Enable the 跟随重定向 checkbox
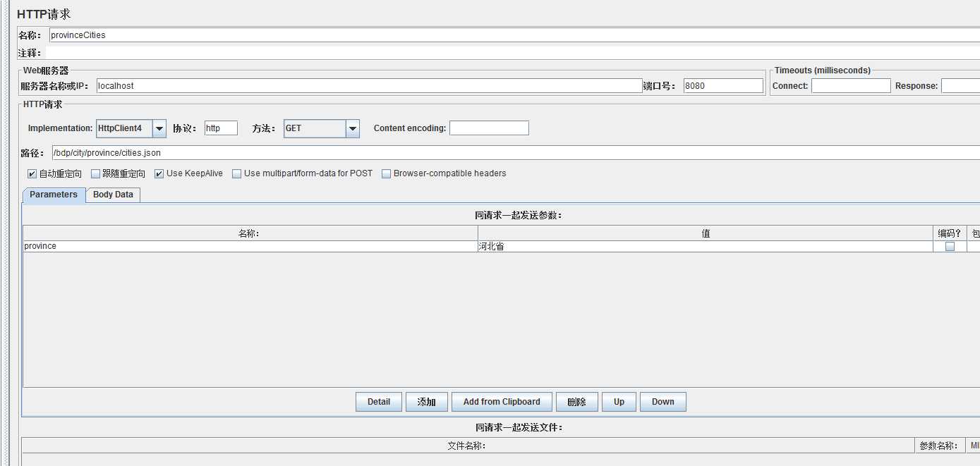980x466 pixels. pyautogui.click(x=96, y=174)
